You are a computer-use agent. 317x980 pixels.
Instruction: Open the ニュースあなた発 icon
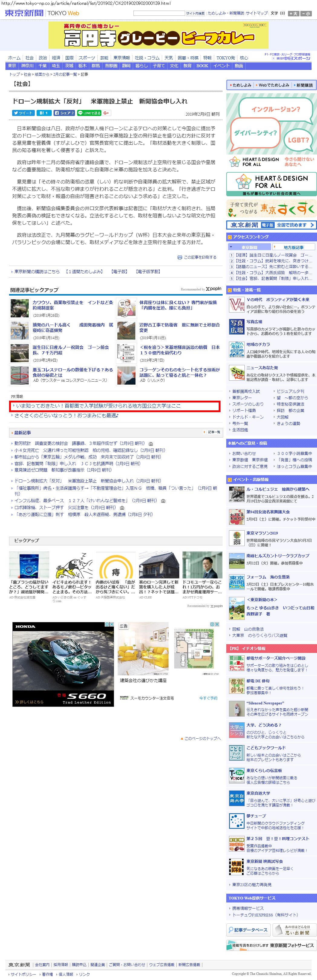(237, 373)
